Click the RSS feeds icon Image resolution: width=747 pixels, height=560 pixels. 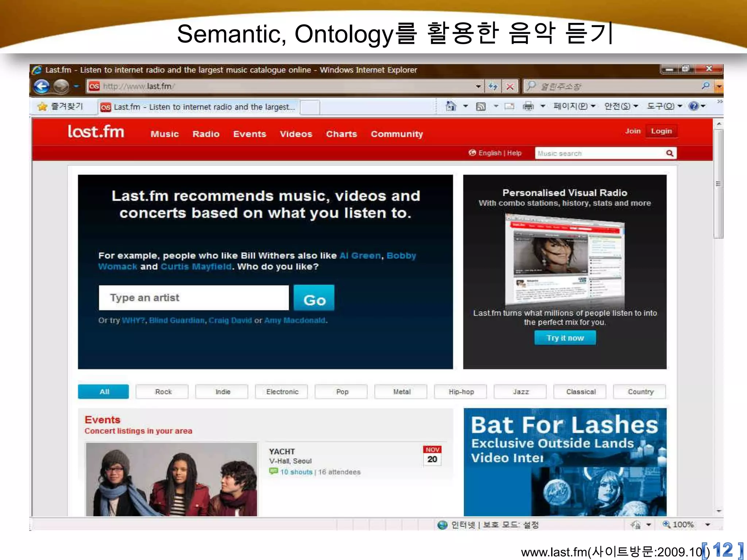tap(481, 106)
